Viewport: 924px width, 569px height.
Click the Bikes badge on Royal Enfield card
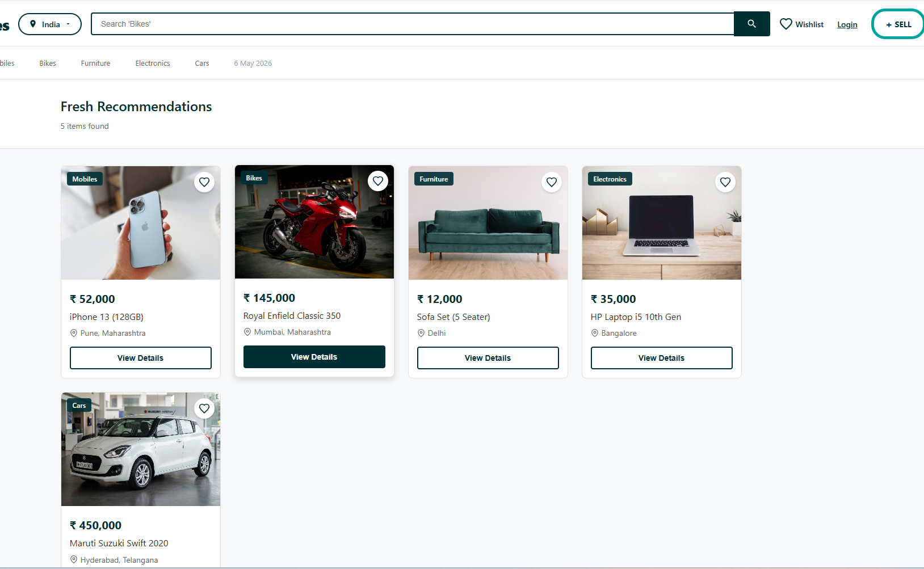tap(254, 178)
